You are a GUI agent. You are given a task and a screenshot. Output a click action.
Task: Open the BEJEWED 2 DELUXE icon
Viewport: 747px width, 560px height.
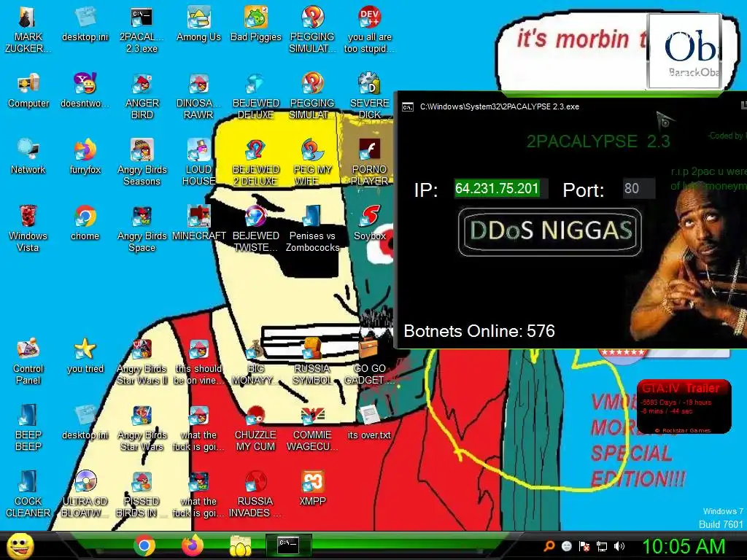[x=256, y=162]
